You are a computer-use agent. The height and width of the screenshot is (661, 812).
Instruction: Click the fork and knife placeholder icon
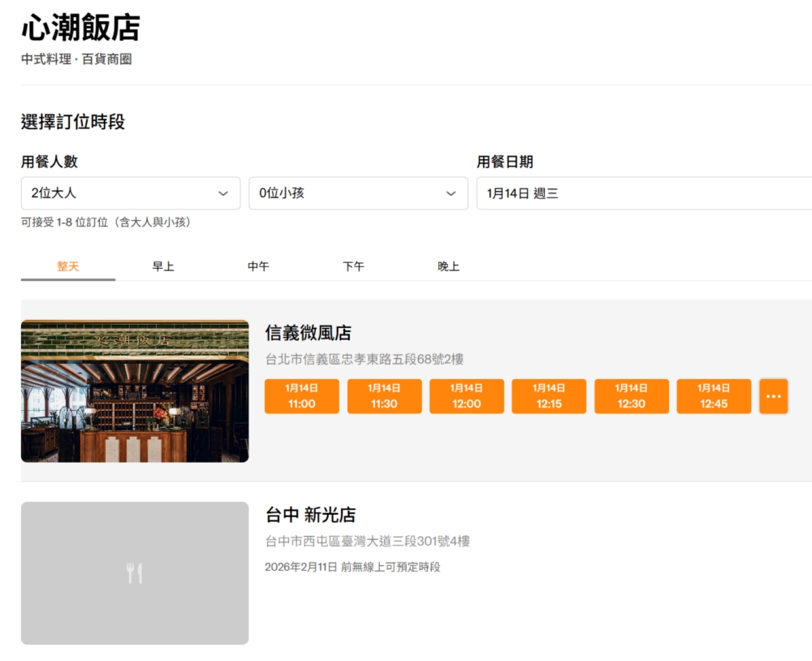[x=135, y=573]
